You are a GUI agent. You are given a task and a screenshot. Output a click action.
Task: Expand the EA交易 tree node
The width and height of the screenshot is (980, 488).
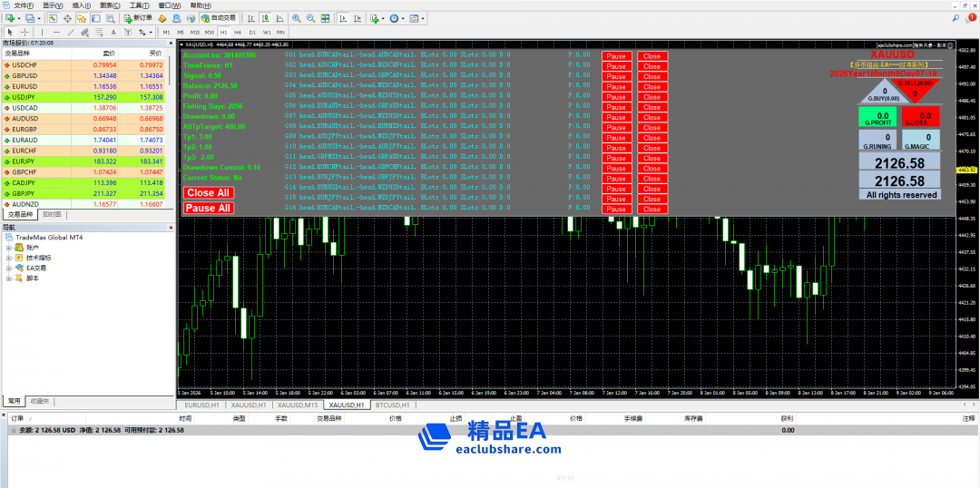[8, 268]
